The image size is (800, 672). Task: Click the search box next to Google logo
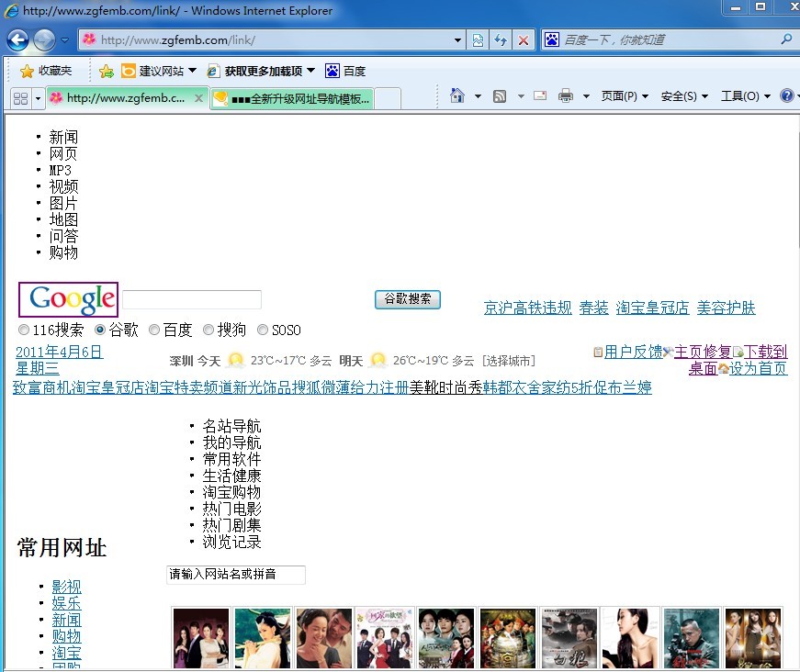click(x=192, y=299)
